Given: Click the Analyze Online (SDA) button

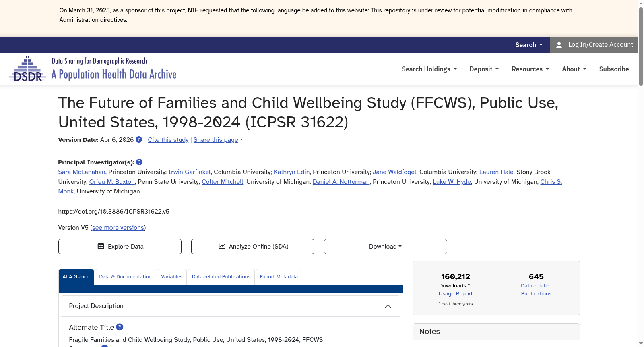Looking at the screenshot, I should [253, 247].
